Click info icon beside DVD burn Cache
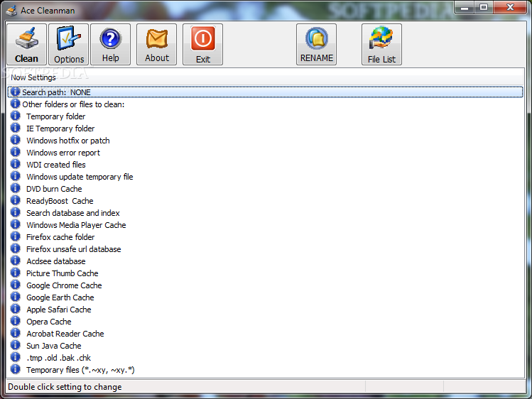532x399 pixels. pos(15,188)
